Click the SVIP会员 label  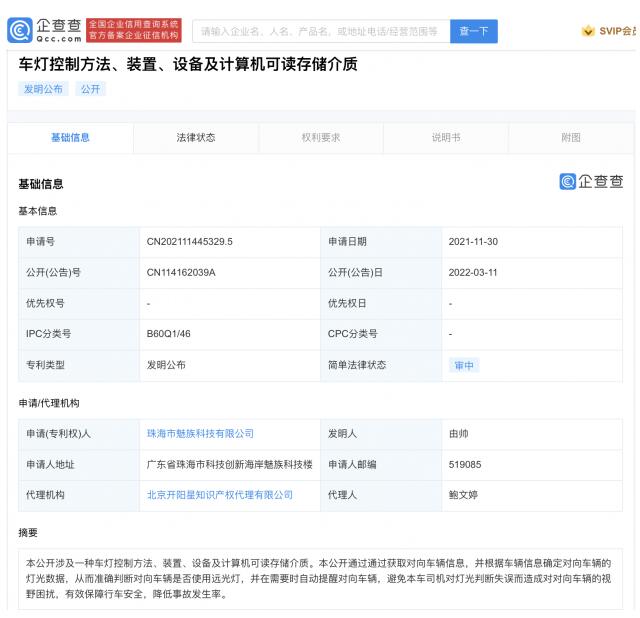click(617, 31)
